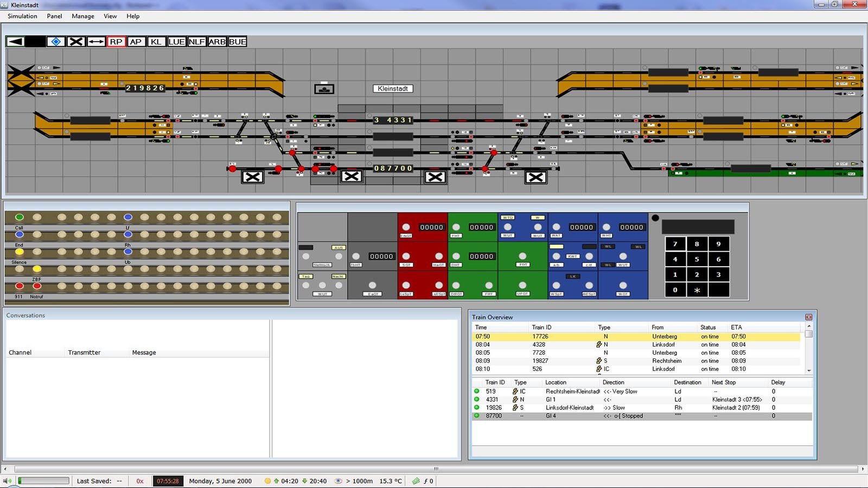
Task: Push the DHT button on green panel
Action: point(456,256)
